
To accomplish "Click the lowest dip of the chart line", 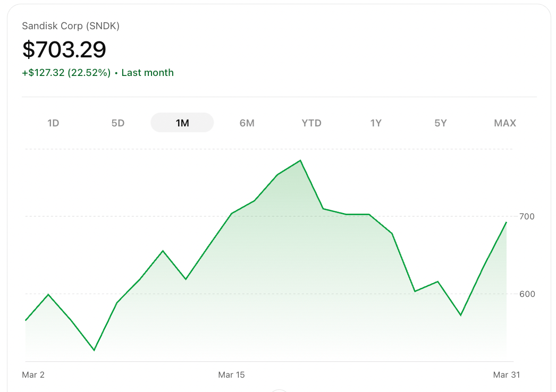I will tap(94, 350).
